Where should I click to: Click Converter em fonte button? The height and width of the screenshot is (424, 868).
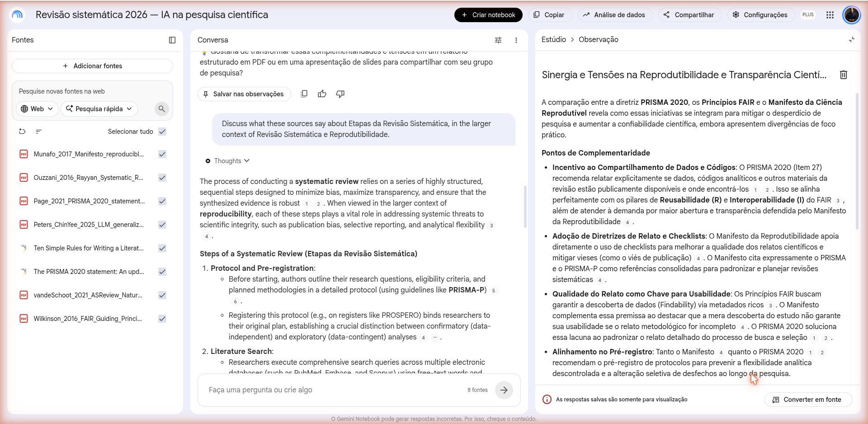point(808,400)
